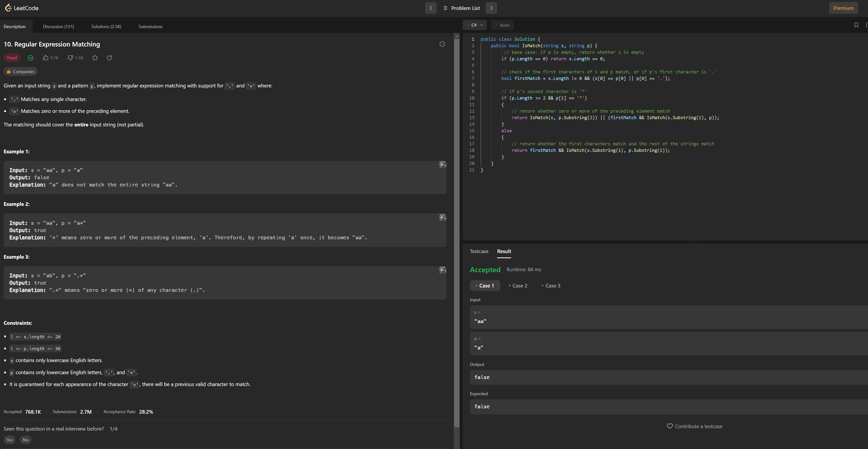Click the bookmark icon above editor
Screen dimensions: 868x449
tap(856, 25)
